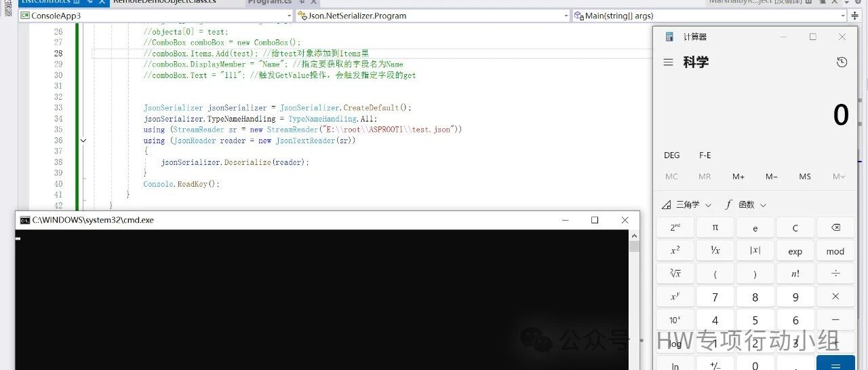The height and width of the screenshot is (370, 868).
Task: Toggle the 2nd function key
Action: 675,228
